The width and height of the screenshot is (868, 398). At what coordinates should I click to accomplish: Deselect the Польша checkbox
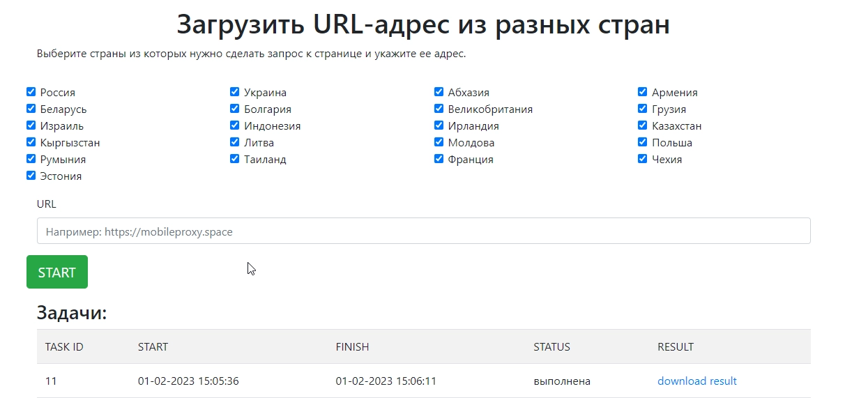click(643, 142)
